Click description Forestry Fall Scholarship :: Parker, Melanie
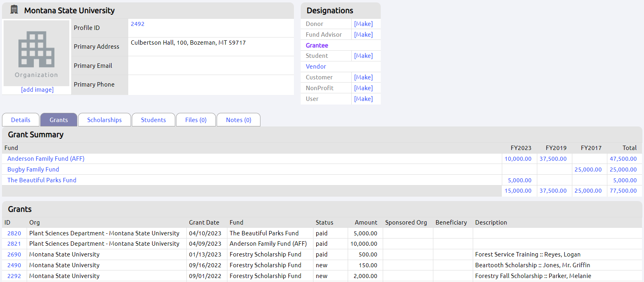644x282 pixels. 533,276
